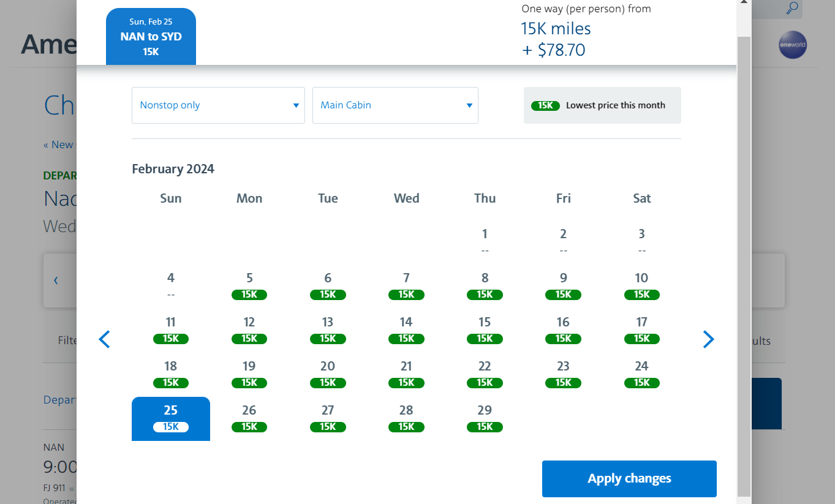
Task: Click the oneworld alliance logo
Action: [x=793, y=45]
